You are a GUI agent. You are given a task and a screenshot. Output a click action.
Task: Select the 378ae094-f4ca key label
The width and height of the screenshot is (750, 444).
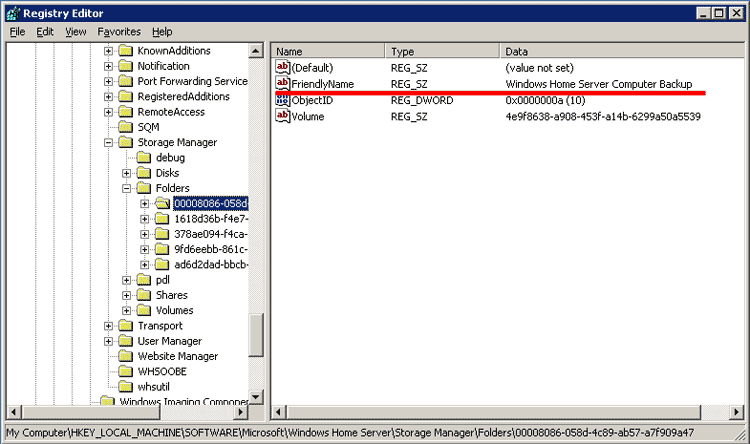(210, 234)
